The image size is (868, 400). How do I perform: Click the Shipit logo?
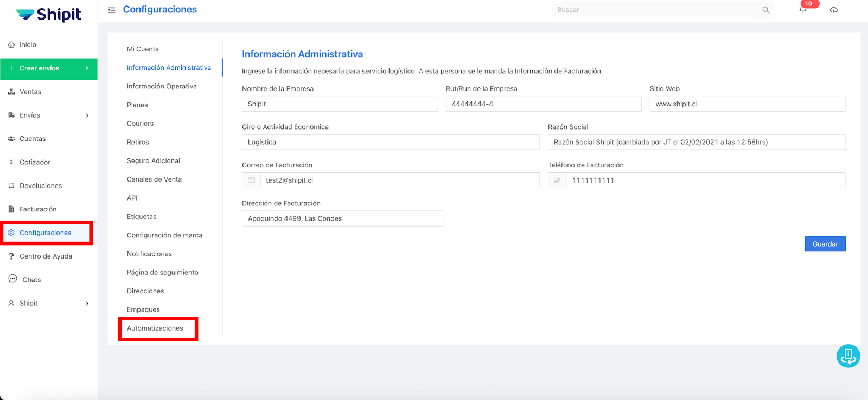49,15
